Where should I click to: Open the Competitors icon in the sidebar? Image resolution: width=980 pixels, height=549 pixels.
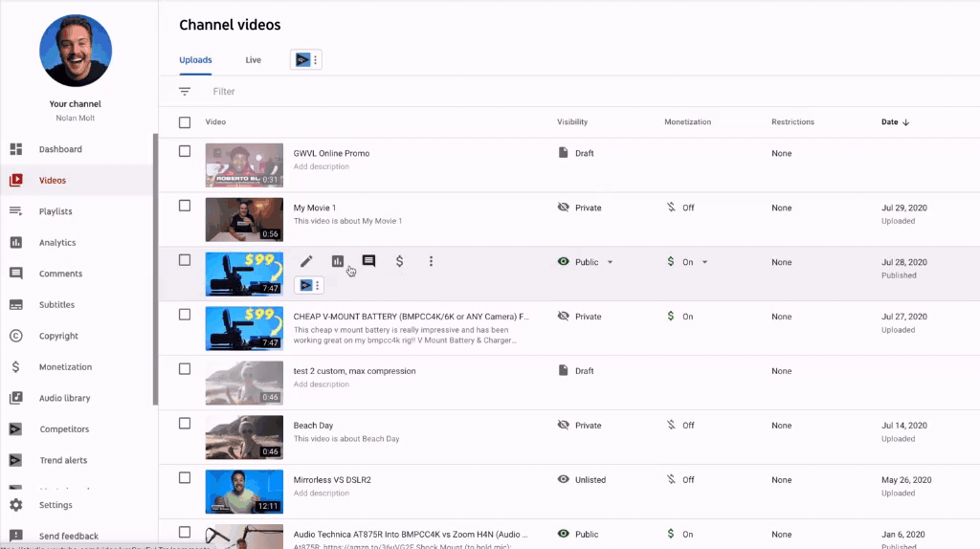tap(15, 429)
